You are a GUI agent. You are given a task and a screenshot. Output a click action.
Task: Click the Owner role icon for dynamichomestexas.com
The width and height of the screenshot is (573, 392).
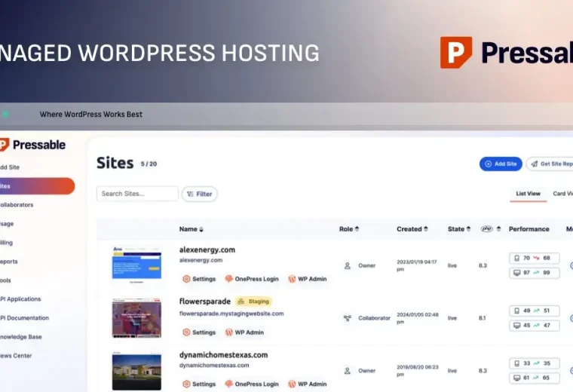point(347,371)
